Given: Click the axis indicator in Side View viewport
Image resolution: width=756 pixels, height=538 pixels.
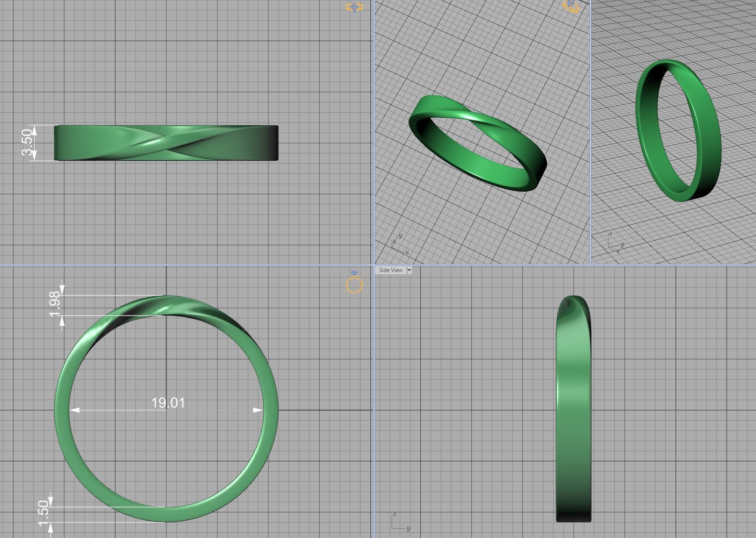Looking at the screenshot, I should [x=401, y=522].
